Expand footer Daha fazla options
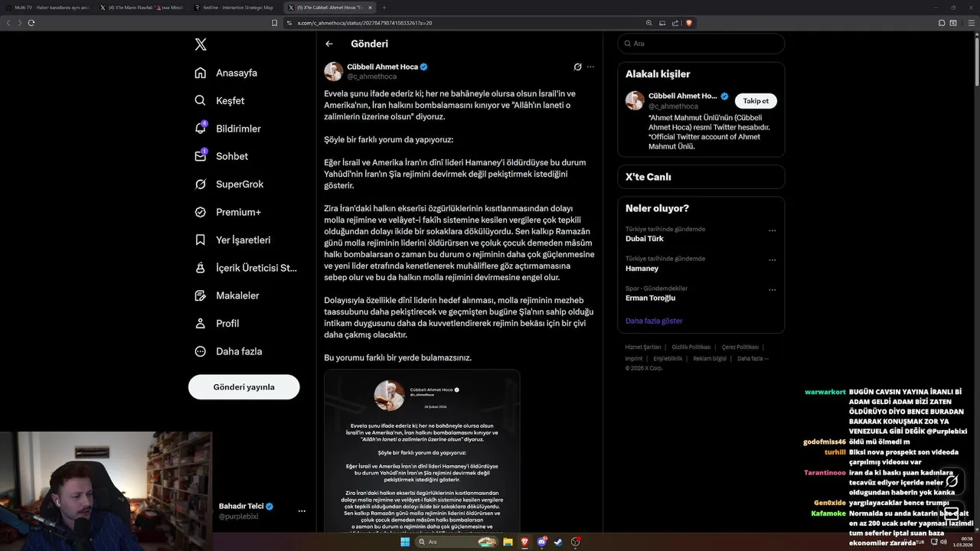The height and width of the screenshot is (551, 980). (x=753, y=358)
